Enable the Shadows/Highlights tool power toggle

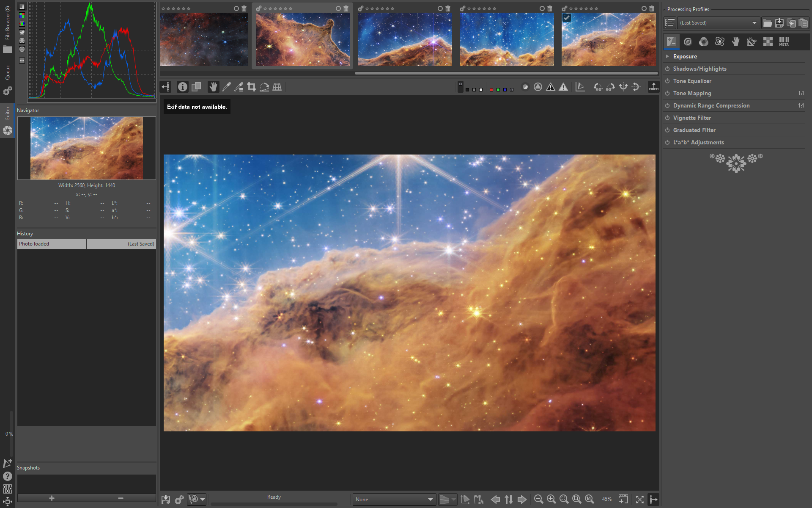click(x=667, y=69)
